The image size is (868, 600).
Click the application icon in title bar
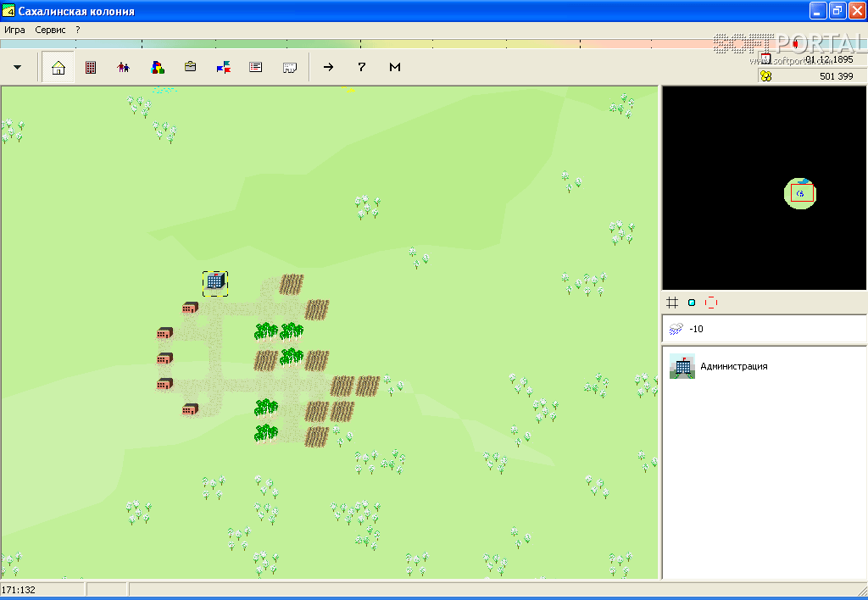coord(8,10)
